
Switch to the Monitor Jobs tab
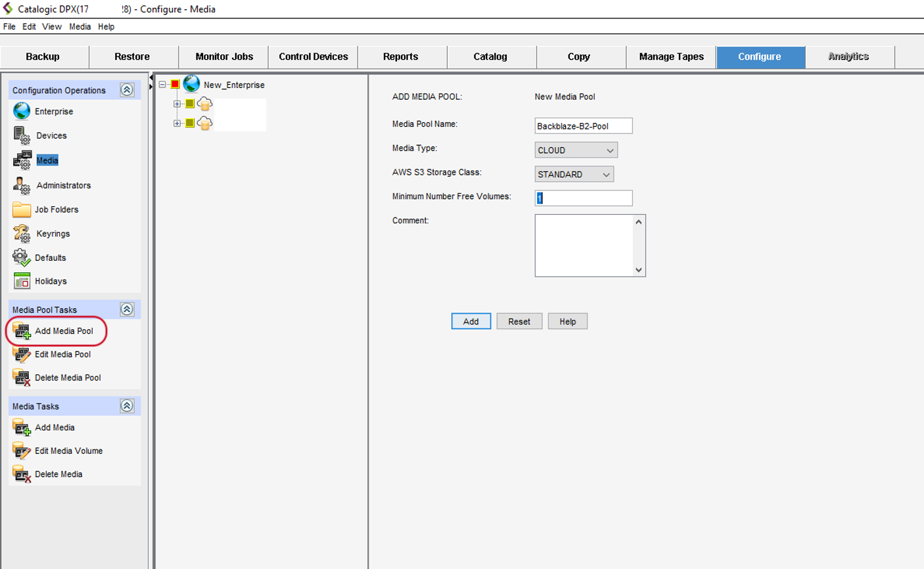(x=224, y=57)
